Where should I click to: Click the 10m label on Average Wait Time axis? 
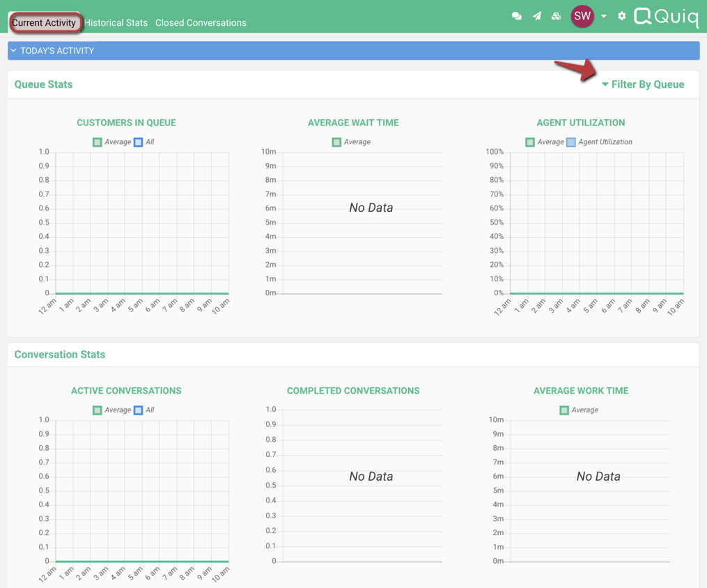click(x=269, y=151)
